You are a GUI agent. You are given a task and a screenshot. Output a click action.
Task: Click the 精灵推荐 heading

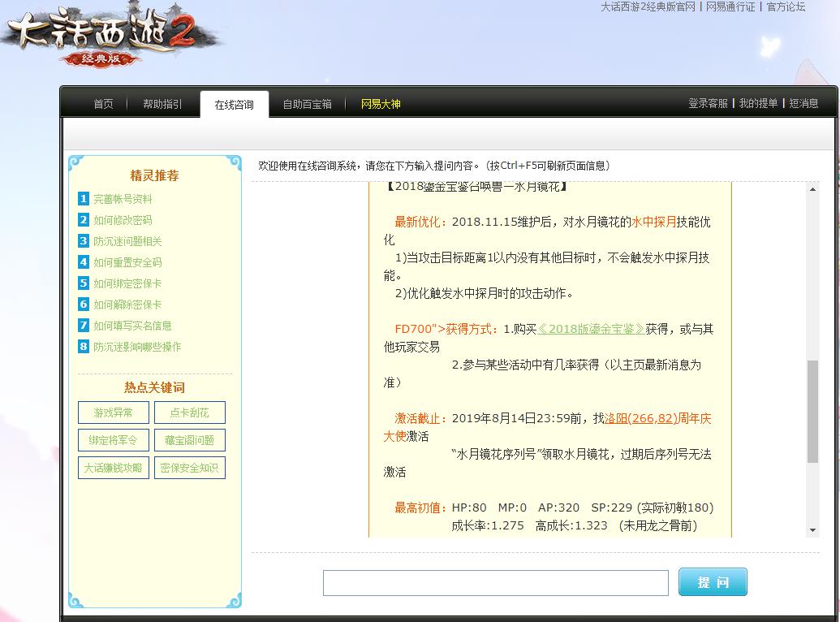pos(154,175)
